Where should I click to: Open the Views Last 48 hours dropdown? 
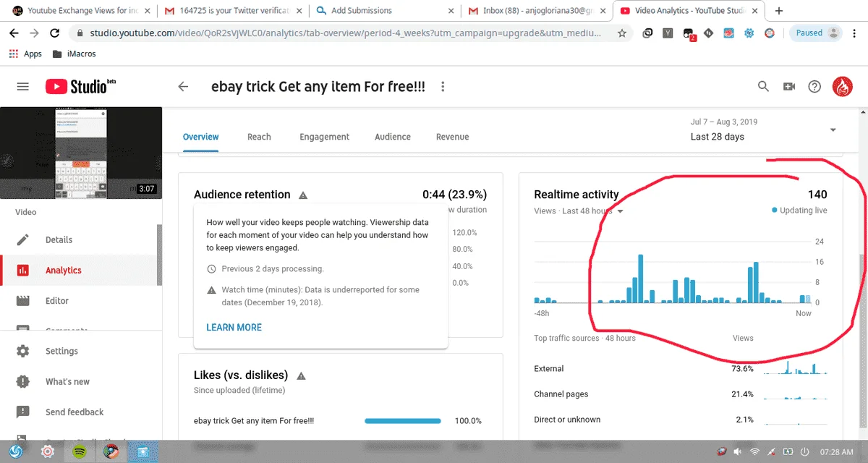tap(579, 211)
